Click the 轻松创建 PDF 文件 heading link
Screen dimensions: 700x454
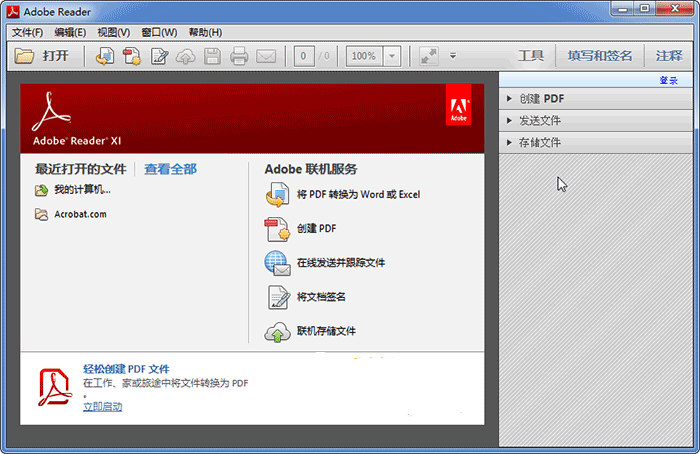(x=126, y=369)
